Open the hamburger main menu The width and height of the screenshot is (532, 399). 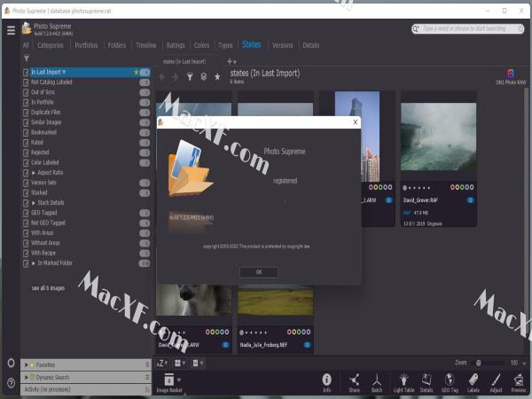[x=11, y=30]
